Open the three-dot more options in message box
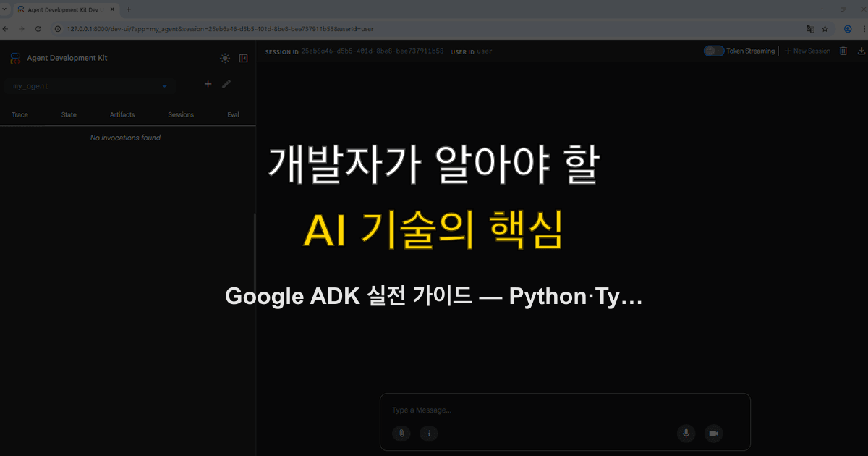 429,434
